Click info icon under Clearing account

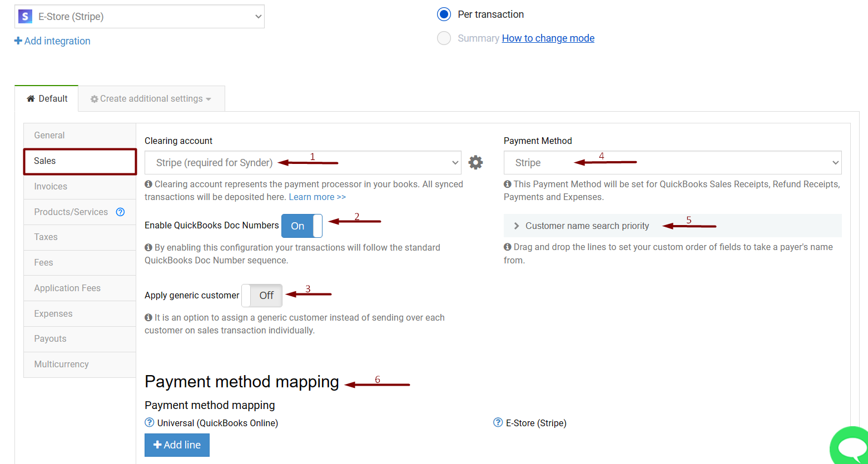coord(148,184)
